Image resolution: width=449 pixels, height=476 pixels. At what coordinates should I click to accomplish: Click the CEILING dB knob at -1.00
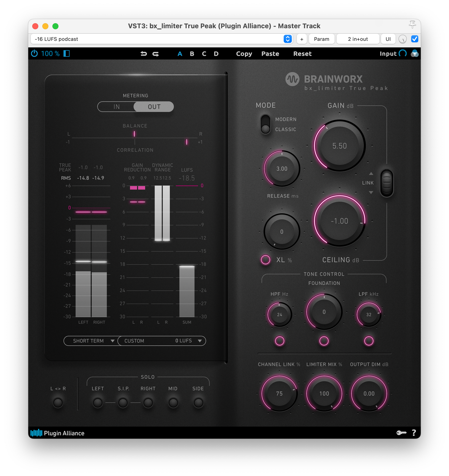[339, 221]
